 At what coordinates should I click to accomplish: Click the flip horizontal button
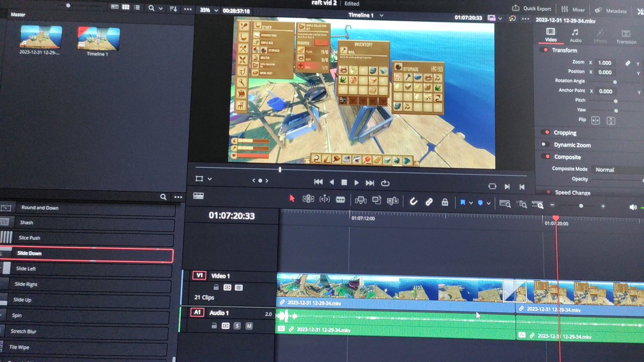(595, 120)
